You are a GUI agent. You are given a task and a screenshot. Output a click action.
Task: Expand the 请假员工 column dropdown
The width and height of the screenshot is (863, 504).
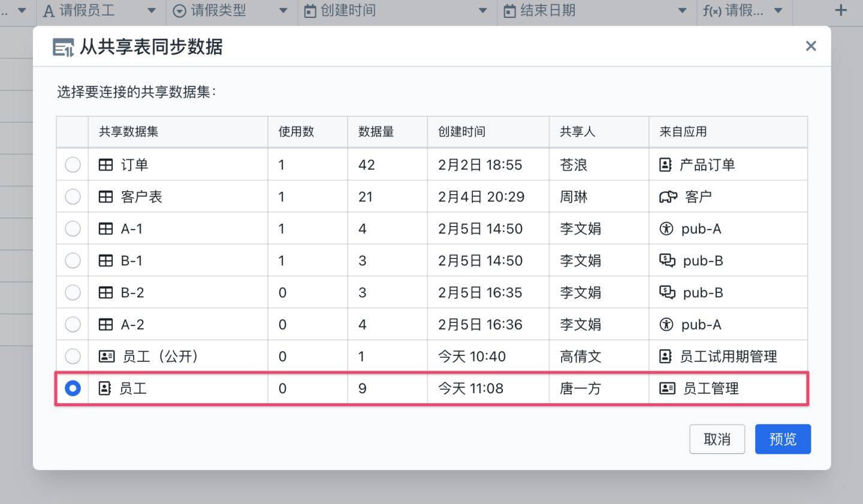152,10
